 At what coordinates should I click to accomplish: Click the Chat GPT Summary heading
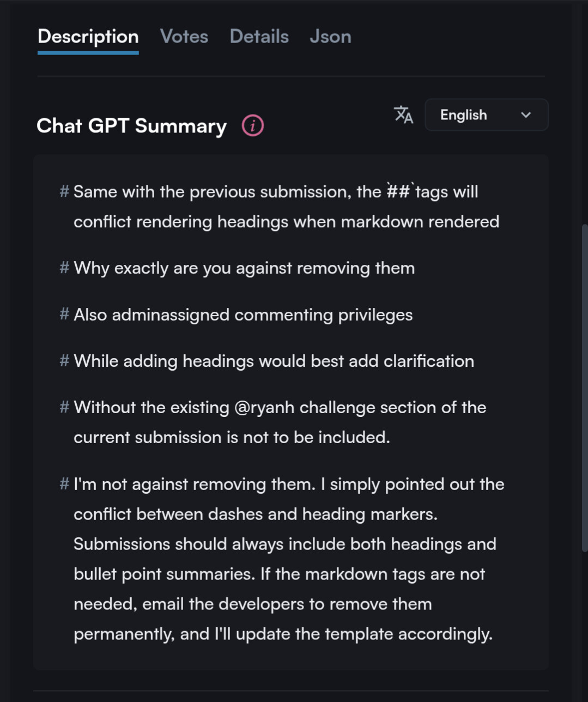tap(131, 126)
